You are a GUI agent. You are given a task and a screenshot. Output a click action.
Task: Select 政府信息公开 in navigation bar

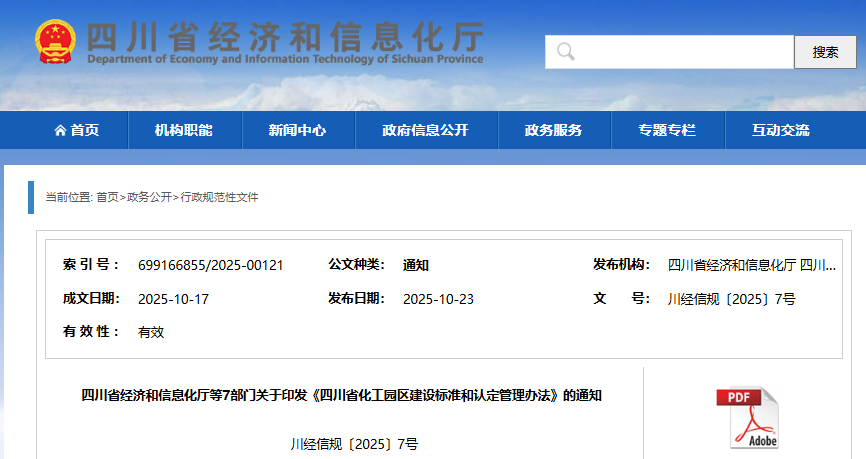click(x=425, y=130)
